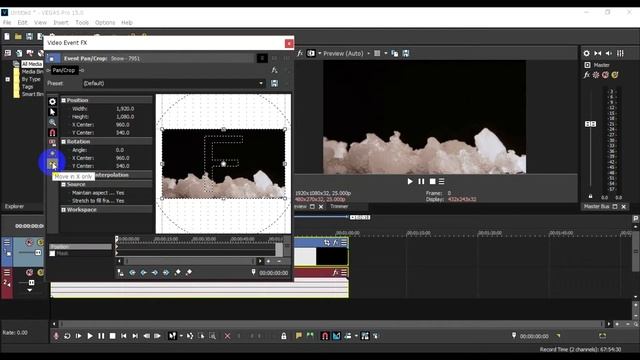The width and height of the screenshot is (640, 360).
Task: Toggle Size About Center in Pan/Crop toolbar
Action: (x=52, y=153)
